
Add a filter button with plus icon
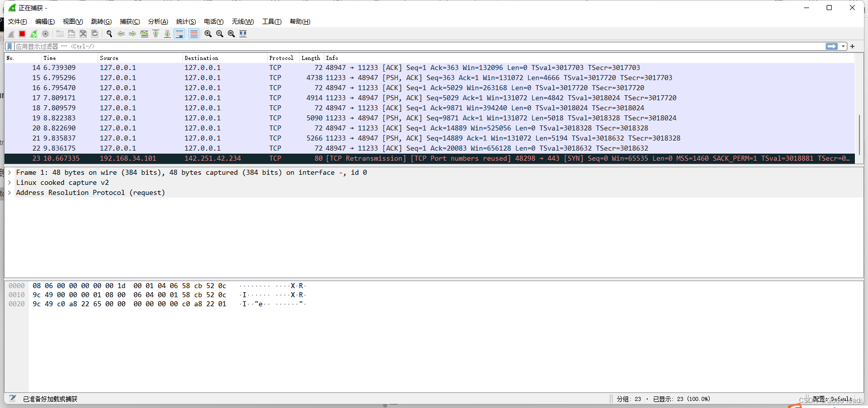point(852,46)
